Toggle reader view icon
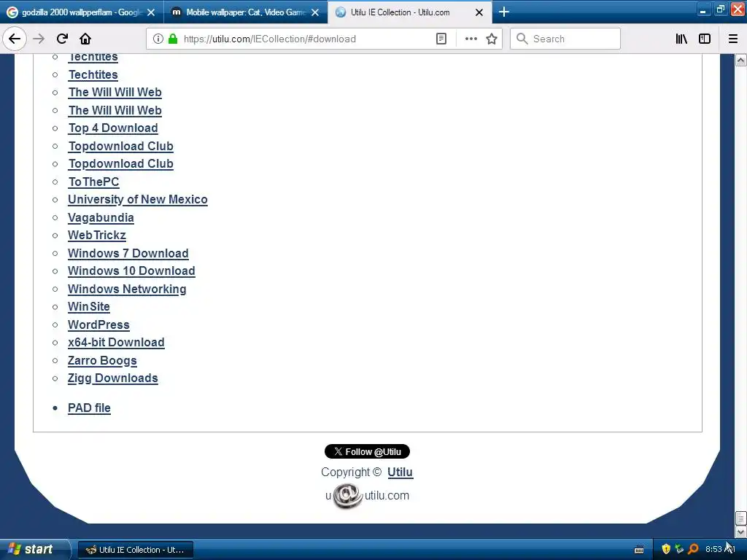This screenshot has height=560, width=747. (441, 39)
